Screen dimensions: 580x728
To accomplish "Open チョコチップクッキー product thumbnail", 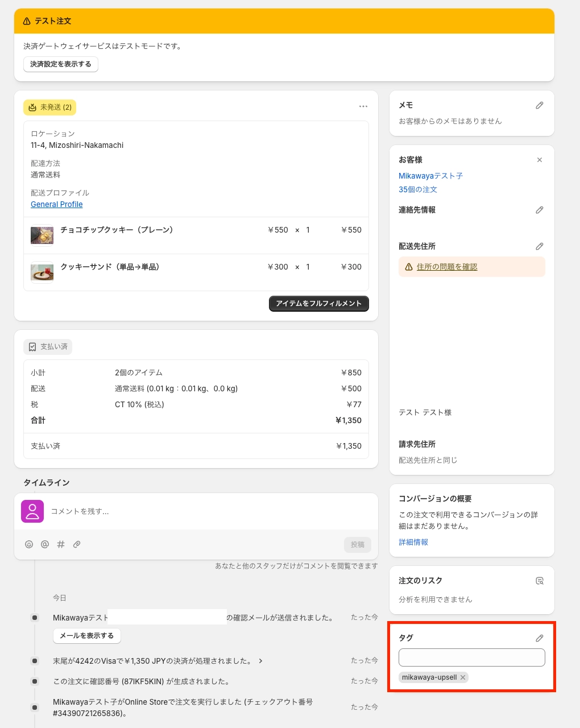I will pos(42,235).
